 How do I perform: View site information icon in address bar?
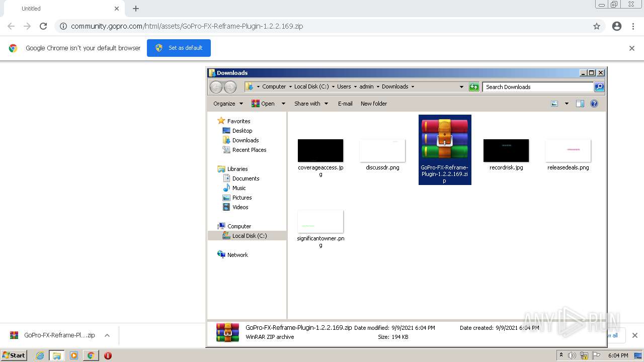[63, 26]
